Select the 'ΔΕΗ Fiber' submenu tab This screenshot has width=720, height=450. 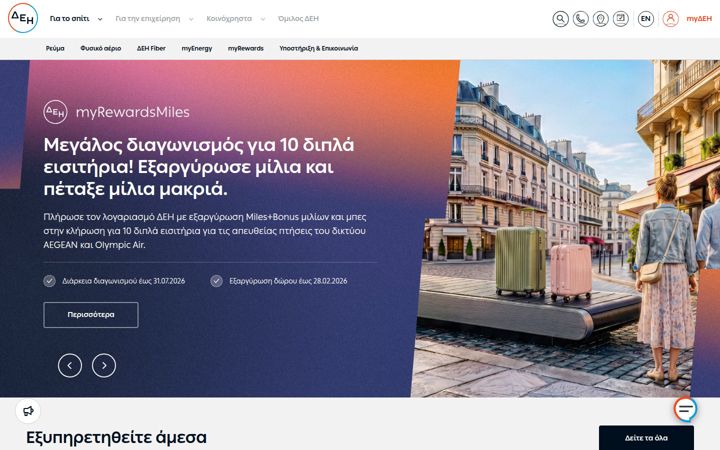tap(151, 48)
